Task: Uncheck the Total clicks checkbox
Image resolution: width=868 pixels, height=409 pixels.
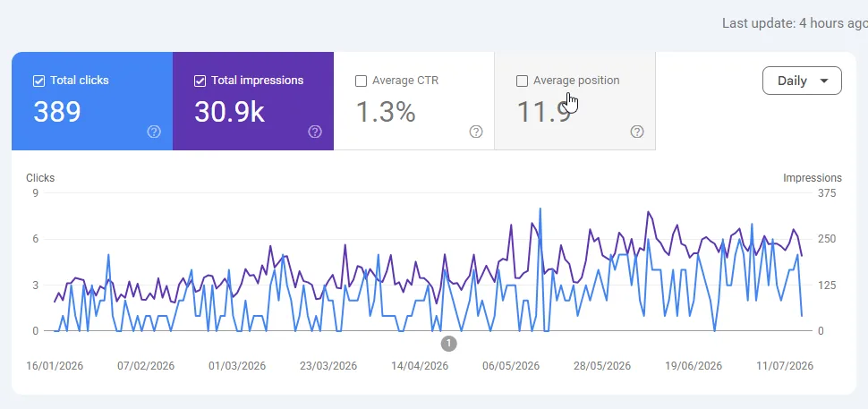Action: [x=38, y=81]
